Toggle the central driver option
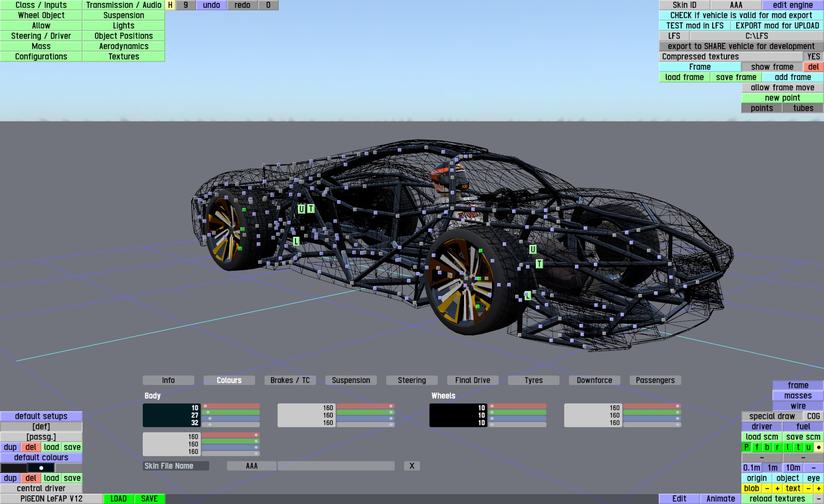This screenshot has height=504, width=824. (41, 489)
